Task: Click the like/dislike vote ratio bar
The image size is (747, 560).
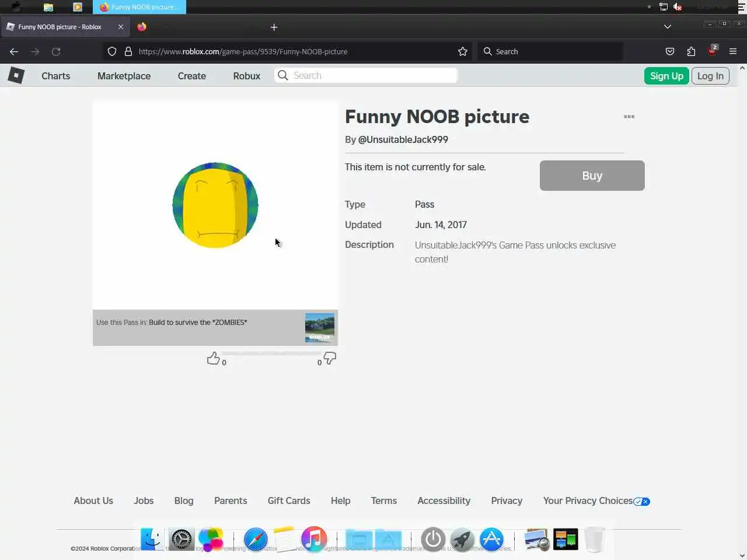Action: click(x=271, y=353)
